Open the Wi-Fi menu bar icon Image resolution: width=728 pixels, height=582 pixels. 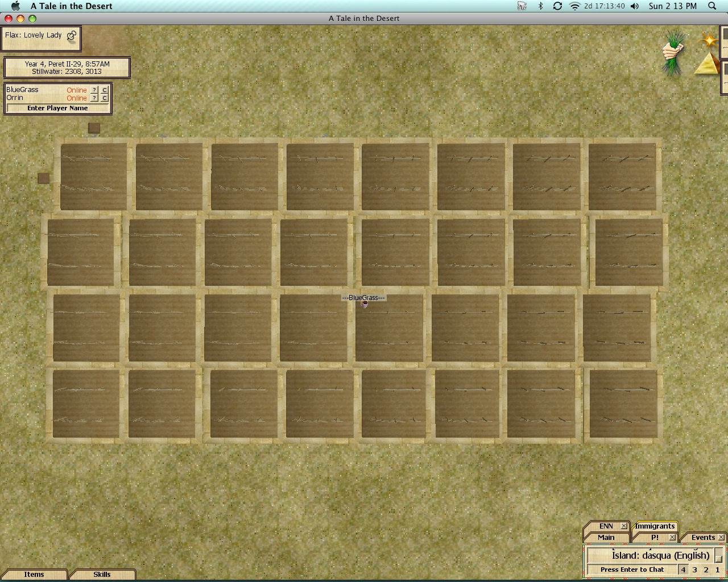574,6
